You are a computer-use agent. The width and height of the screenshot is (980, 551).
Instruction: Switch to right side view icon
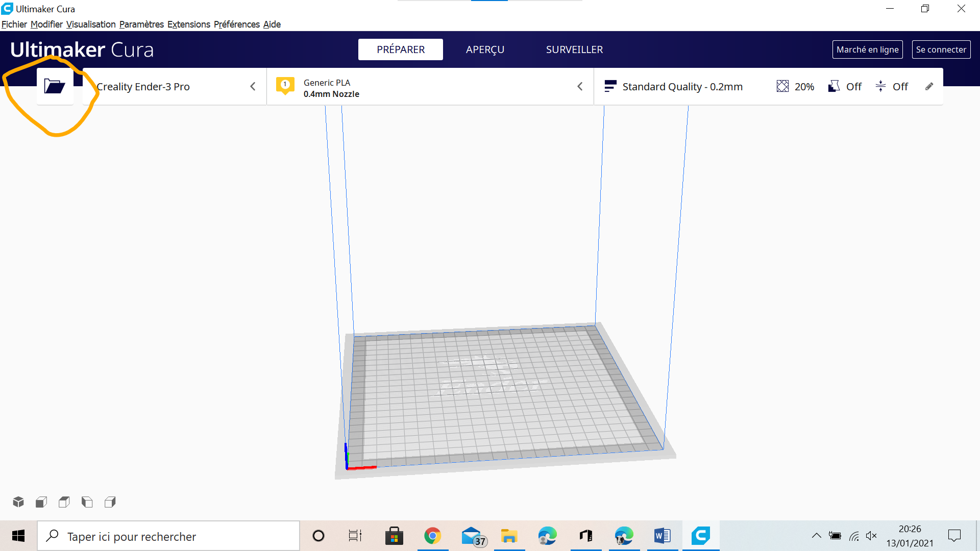(x=110, y=502)
